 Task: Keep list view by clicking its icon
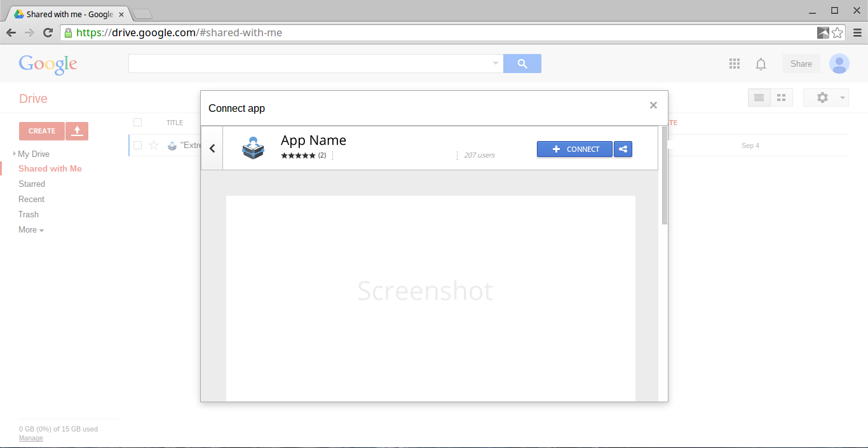coord(759,97)
